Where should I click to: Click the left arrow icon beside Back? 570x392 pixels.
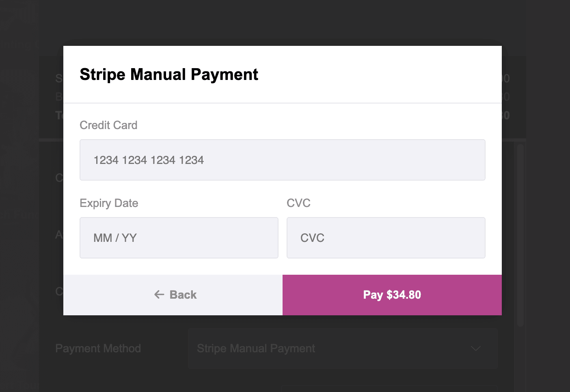click(x=159, y=295)
